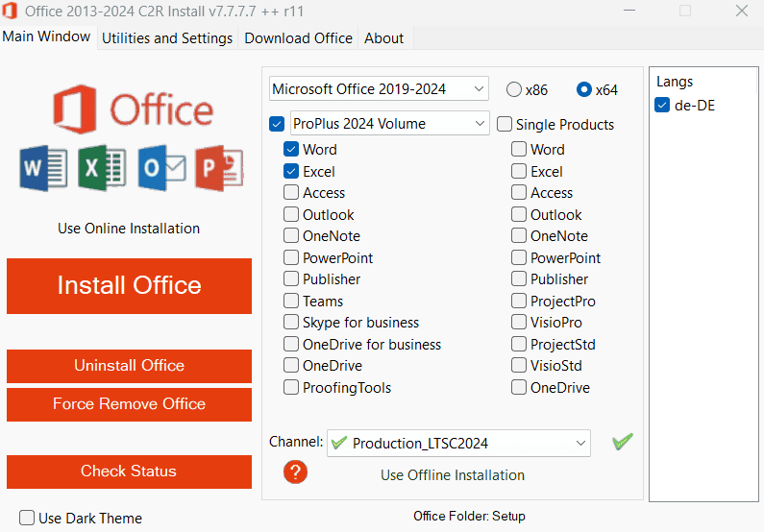Click the red question mark help icon

pos(295,472)
